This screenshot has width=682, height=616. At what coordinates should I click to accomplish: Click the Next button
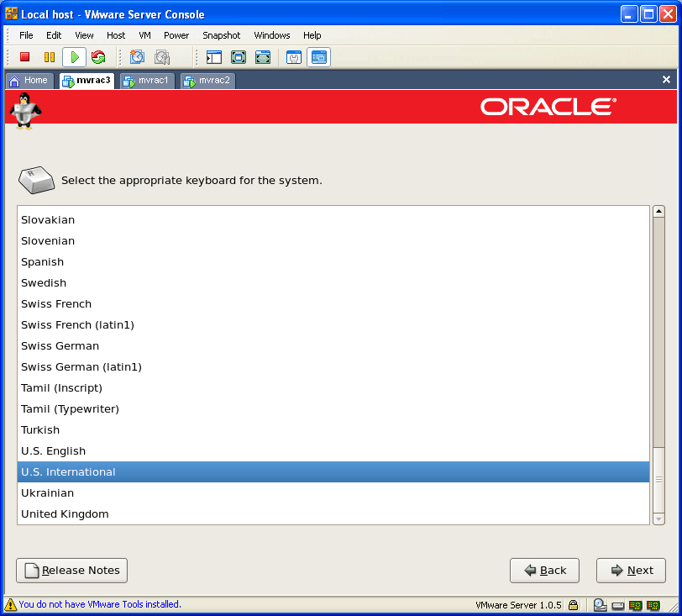click(x=631, y=570)
